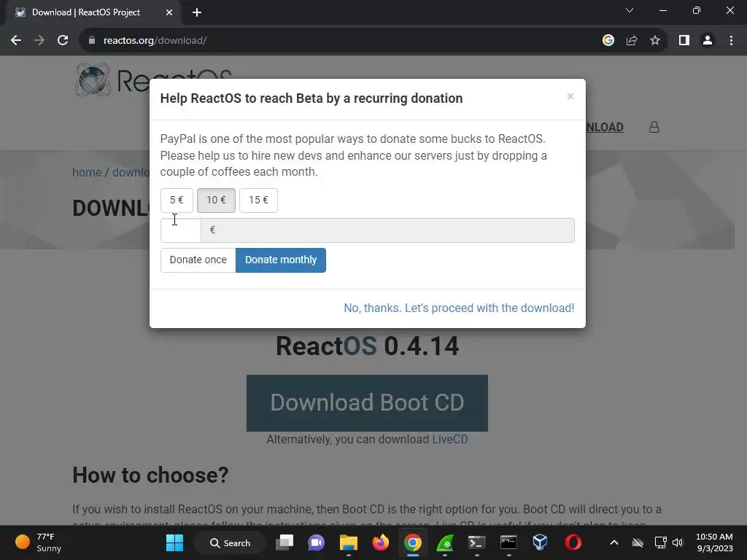
Task: Open the cloud sync tray icon
Action: click(x=638, y=542)
